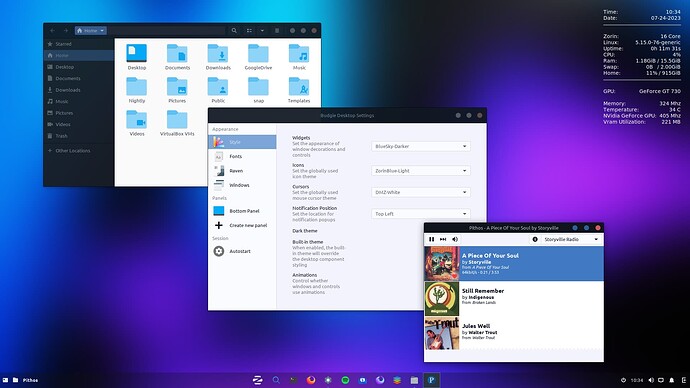Open Bottom Panel settings
This screenshot has width=690, height=388.
coord(242,211)
